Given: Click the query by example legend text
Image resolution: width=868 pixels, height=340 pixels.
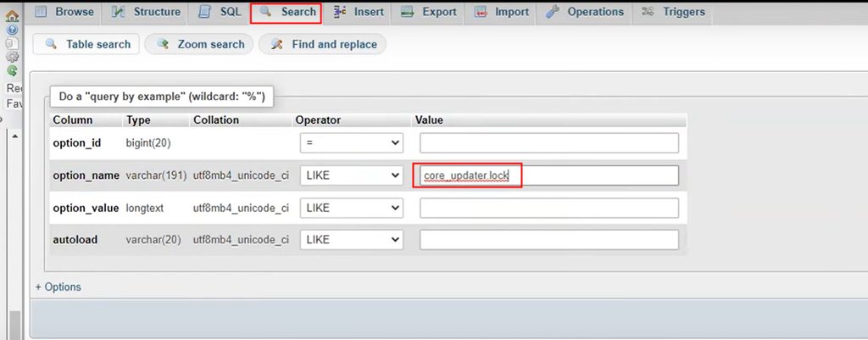Looking at the screenshot, I should point(162,97).
